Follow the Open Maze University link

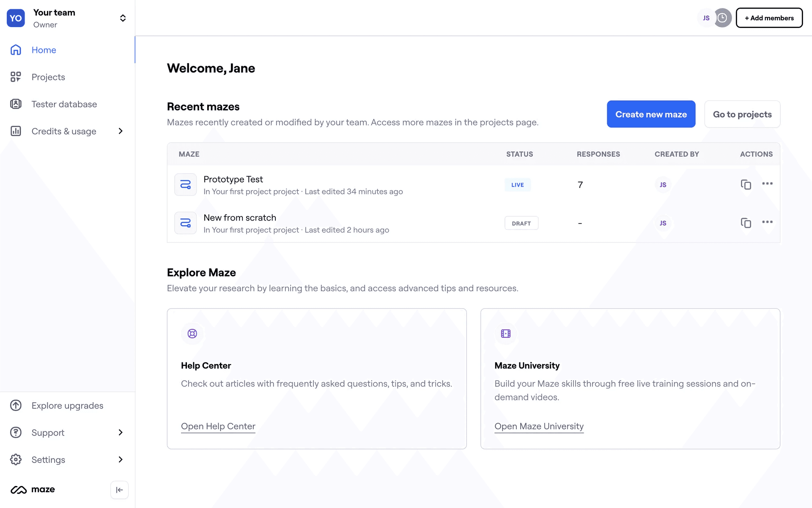point(539,426)
